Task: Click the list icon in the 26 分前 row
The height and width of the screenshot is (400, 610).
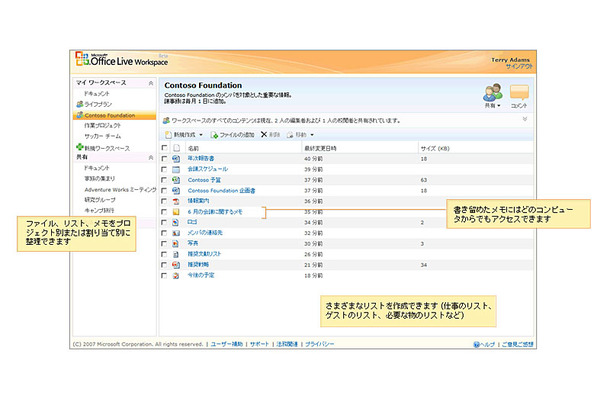Action: tap(176, 254)
